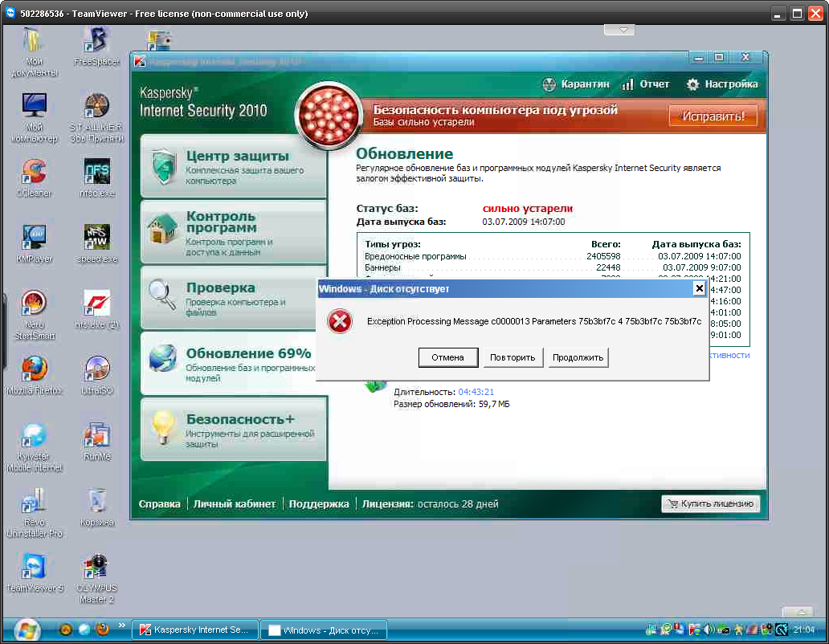Open nfsc.exe desktop shortcut
This screenshot has height=644, width=829.
(96, 177)
